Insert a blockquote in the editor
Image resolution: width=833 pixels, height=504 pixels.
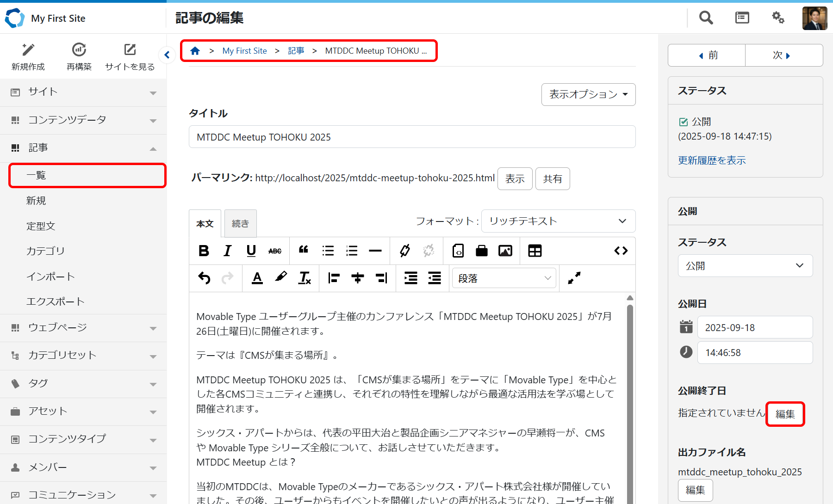click(304, 251)
